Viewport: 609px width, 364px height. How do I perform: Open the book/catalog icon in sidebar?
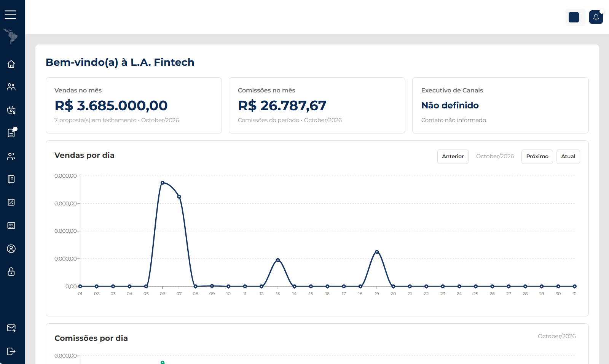click(x=11, y=179)
